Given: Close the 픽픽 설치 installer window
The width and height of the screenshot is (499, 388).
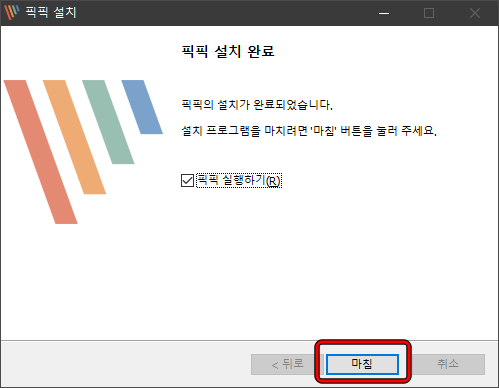Looking at the screenshot, I should pos(475,13).
